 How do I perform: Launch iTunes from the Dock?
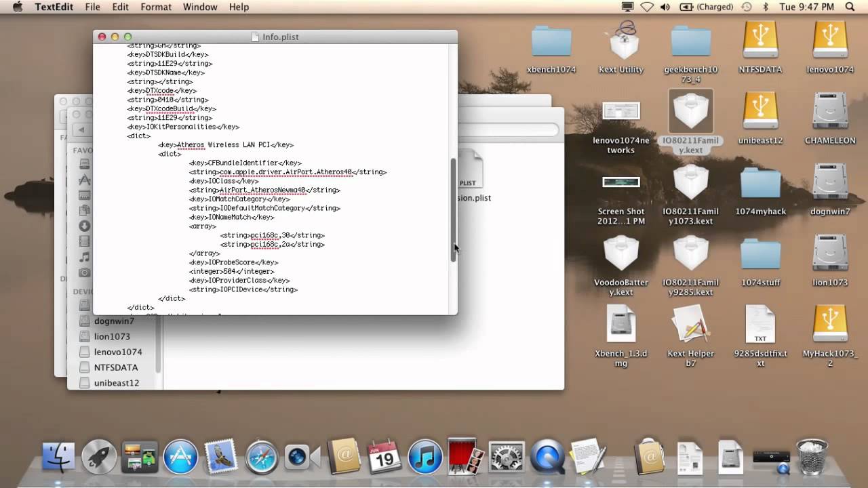pos(425,457)
